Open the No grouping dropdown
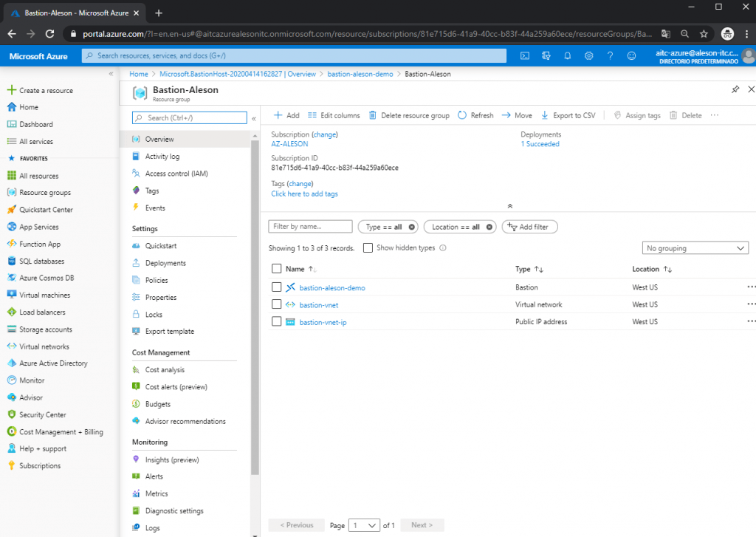 coord(695,248)
